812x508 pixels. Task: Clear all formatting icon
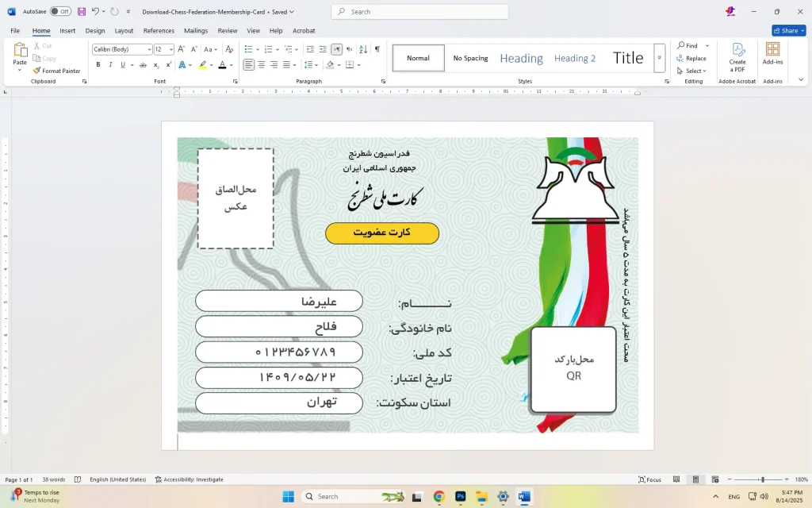point(229,49)
